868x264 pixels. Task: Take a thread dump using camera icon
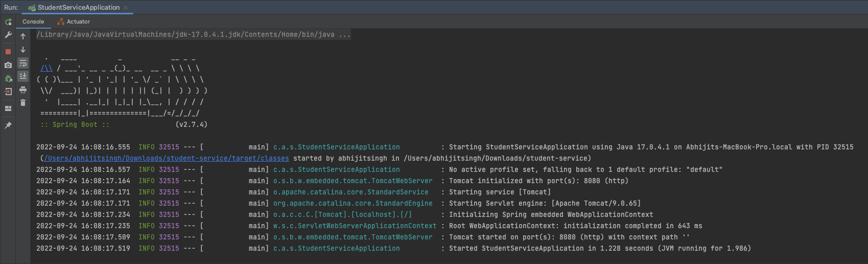point(8,65)
